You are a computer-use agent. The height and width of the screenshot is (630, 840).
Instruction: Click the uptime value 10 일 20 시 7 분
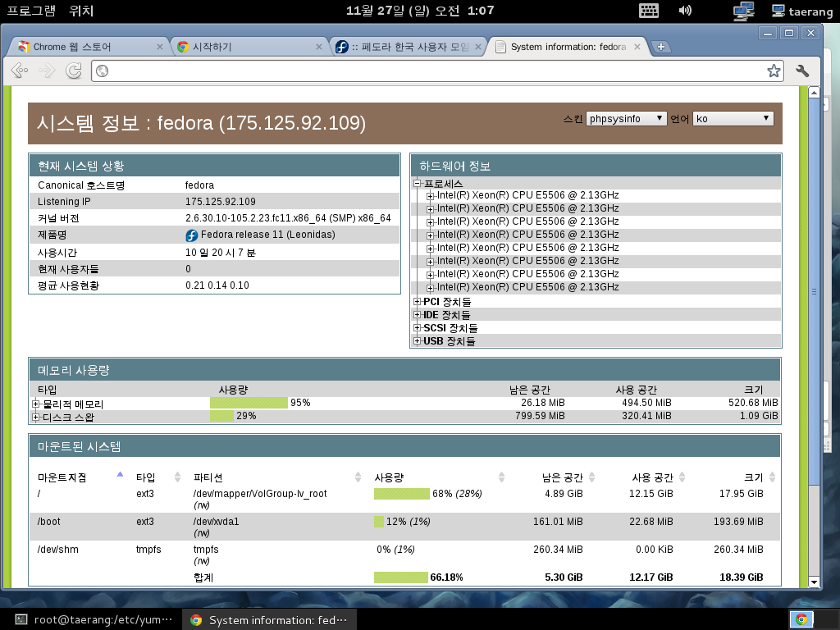tap(221, 253)
